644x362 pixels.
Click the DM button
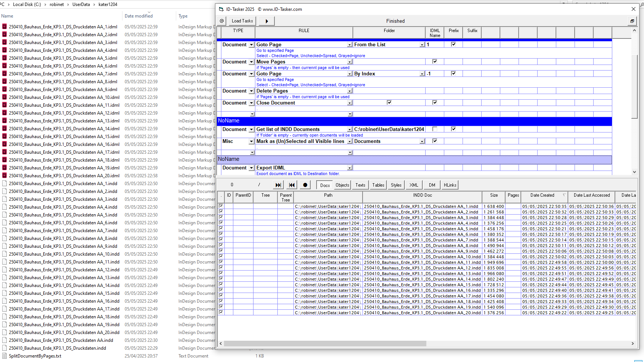click(432, 185)
